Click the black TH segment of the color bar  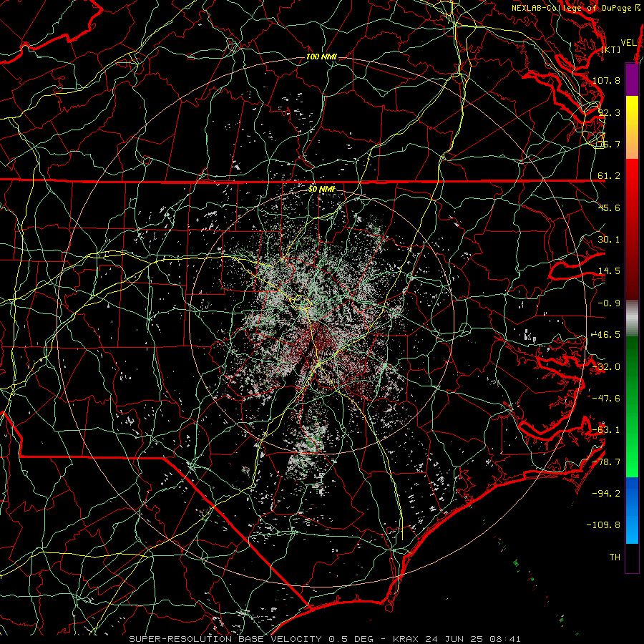click(632, 557)
